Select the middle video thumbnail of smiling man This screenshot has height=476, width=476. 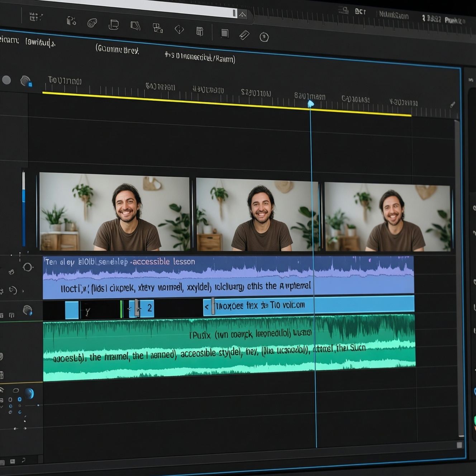pyautogui.click(x=257, y=215)
